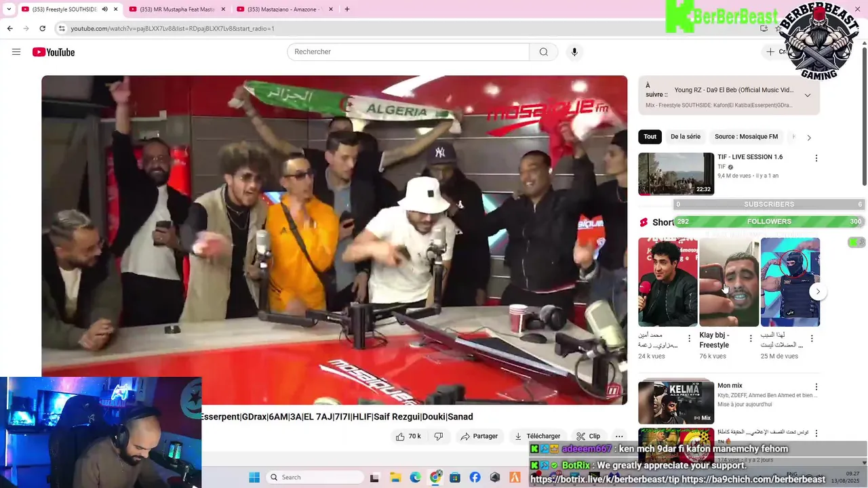Screen dimensions: 868x488
Task: Open the Windows Start menu
Action: (254, 477)
